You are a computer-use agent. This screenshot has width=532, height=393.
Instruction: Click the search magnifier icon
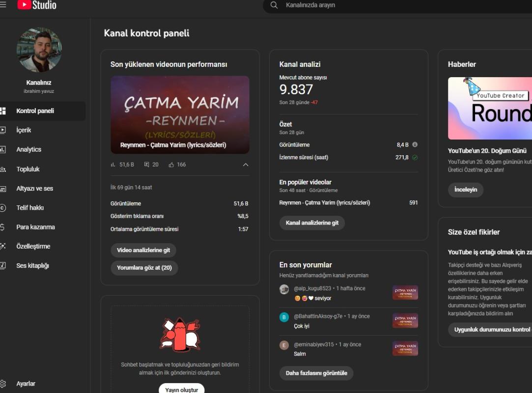tap(274, 5)
